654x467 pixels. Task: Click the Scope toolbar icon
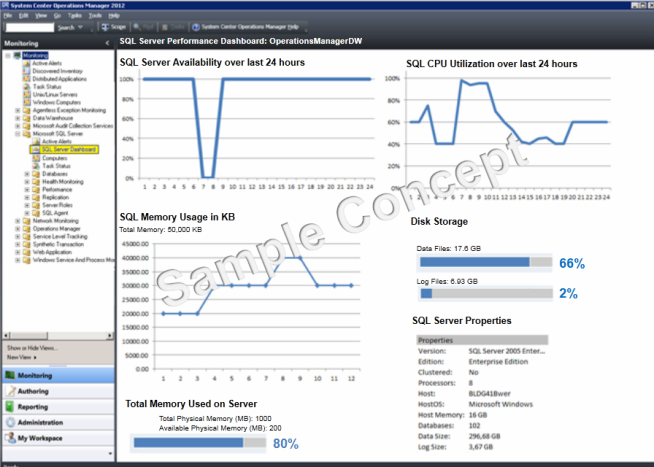tap(105, 27)
